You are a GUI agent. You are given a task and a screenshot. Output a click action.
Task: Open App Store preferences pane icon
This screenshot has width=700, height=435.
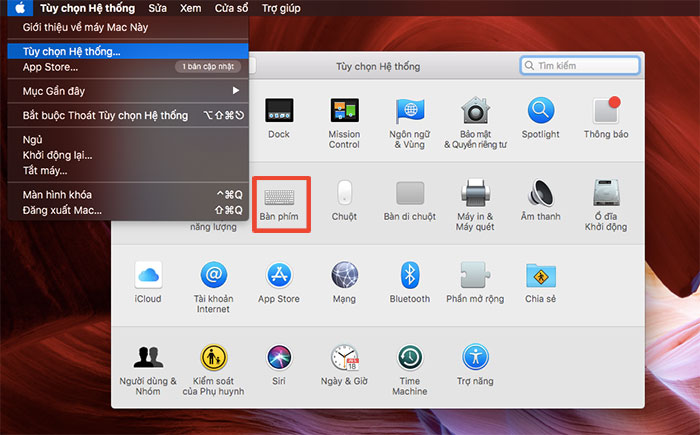[279, 282]
